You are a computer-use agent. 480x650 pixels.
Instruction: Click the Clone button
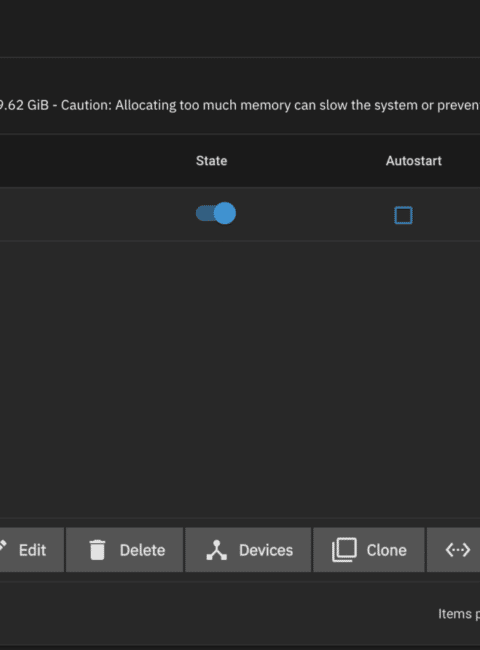(x=369, y=550)
